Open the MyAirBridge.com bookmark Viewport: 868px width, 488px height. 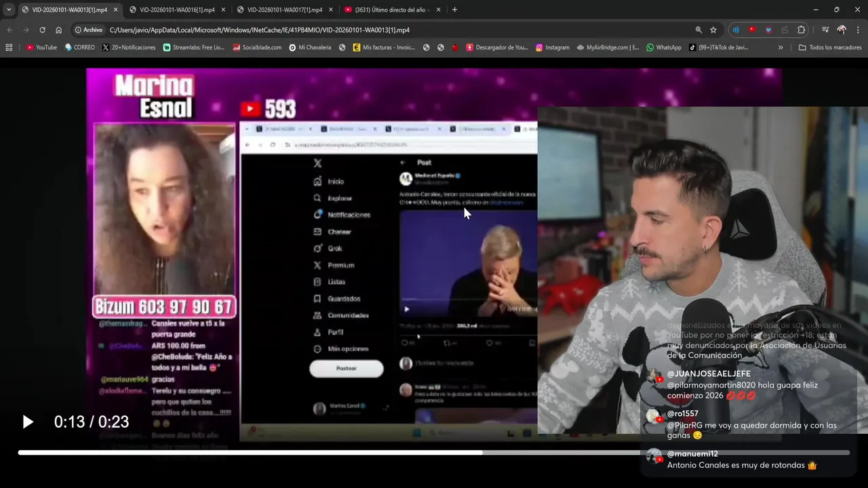[x=608, y=47]
